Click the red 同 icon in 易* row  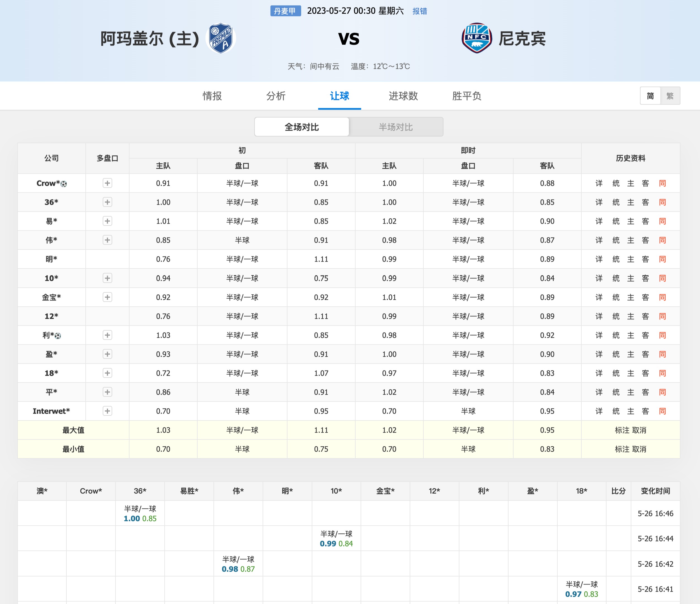[x=662, y=221]
